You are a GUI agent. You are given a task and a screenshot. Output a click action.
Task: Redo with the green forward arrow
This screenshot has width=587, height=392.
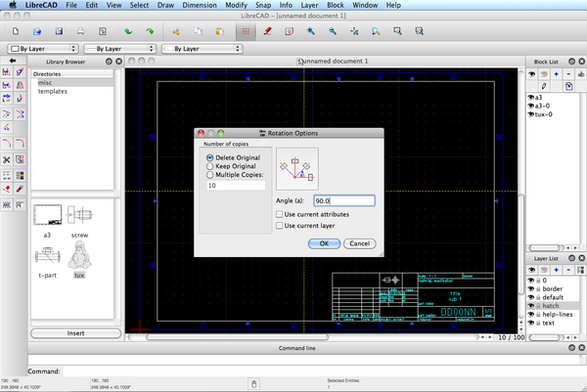coord(150,31)
